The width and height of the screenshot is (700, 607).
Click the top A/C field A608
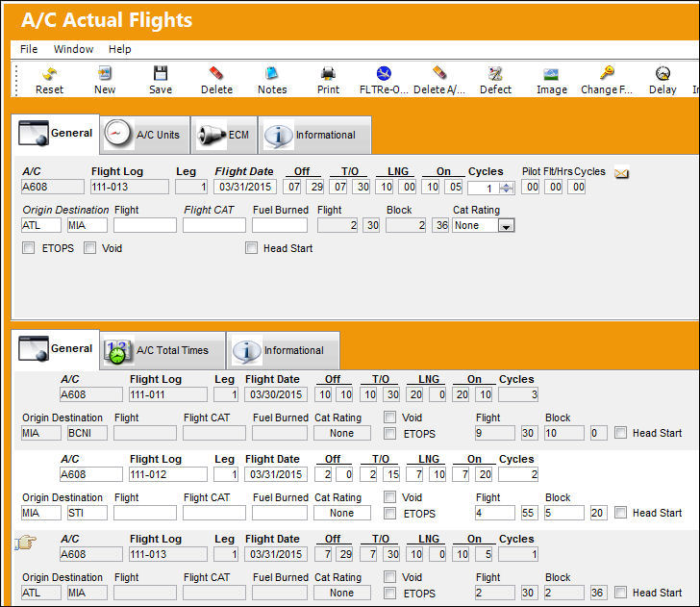53,187
